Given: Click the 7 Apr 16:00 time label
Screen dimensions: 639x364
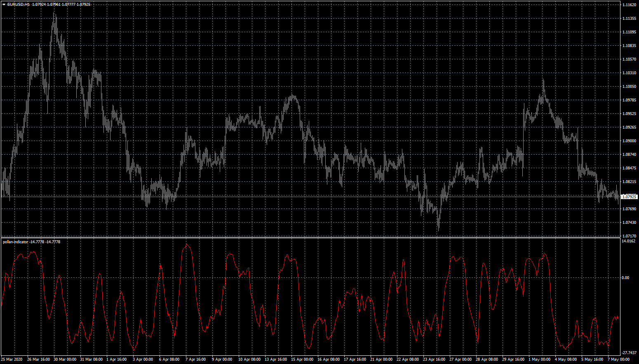Looking at the screenshot, I should [196, 359].
